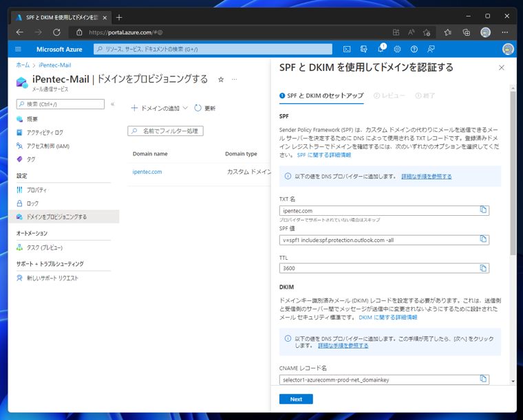
Task: Collapse the left menu with double chevron
Action: pyautogui.click(x=113, y=104)
